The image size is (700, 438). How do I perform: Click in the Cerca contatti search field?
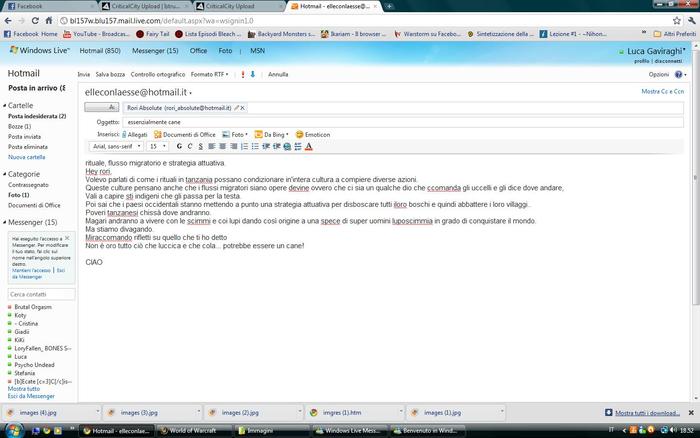[42, 294]
